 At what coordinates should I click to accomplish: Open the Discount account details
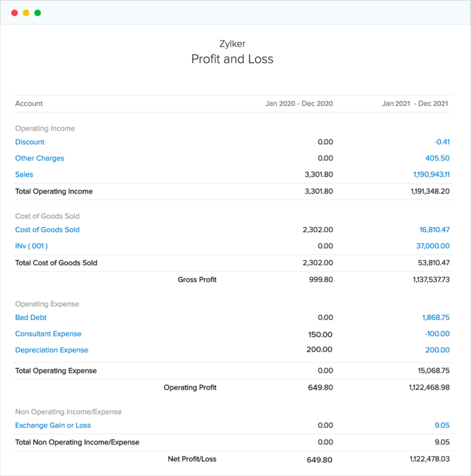click(29, 142)
